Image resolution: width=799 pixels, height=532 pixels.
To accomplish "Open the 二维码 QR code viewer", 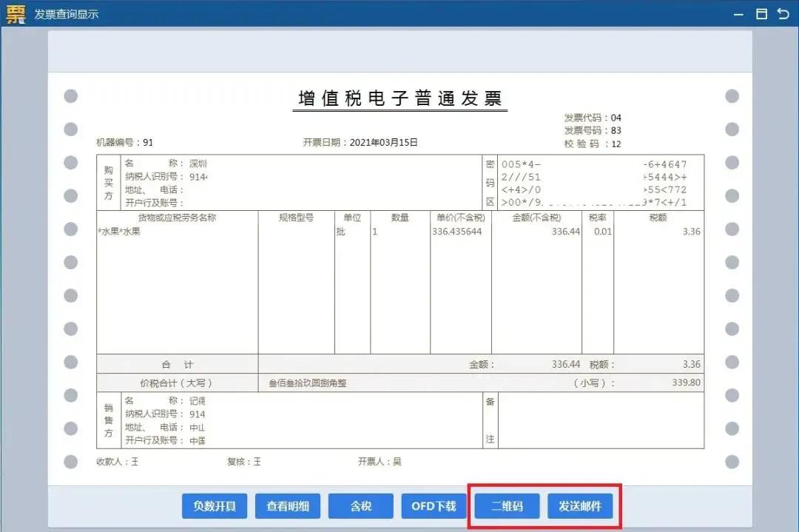I will [x=506, y=506].
